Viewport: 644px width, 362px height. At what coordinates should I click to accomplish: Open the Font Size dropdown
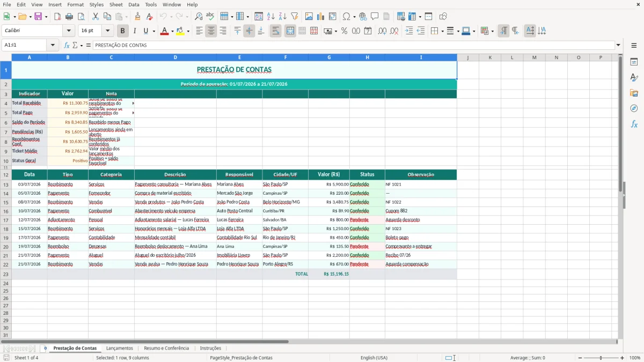pyautogui.click(x=108, y=31)
